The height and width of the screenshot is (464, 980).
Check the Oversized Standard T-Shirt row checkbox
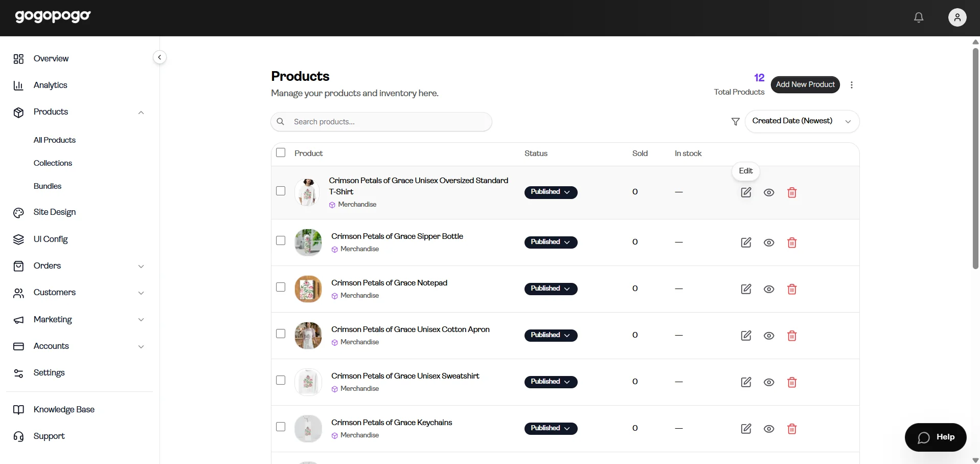point(281,191)
